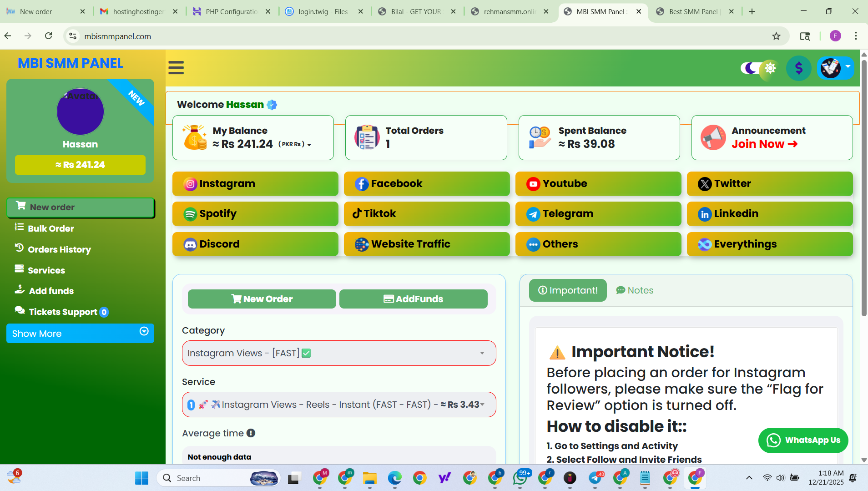Click the dollar sign currency icon
The height and width of the screenshot is (491, 868).
click(798, 68)
